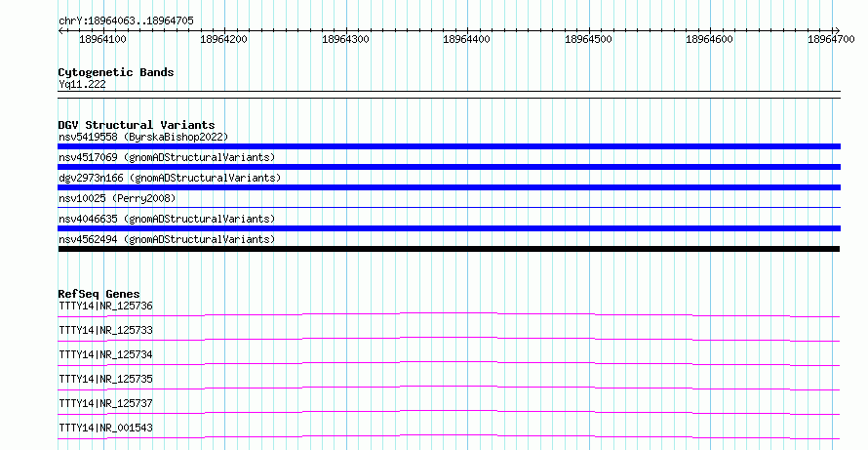Open variant nsv4046635 label
The image size is (868, 450).
[167, 219]
